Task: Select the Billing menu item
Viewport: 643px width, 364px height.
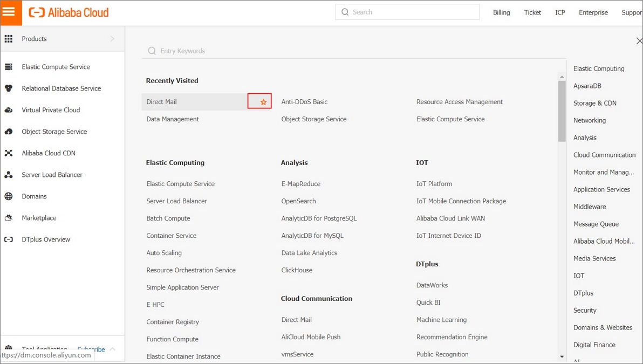Action: click(x=501, y=12)
